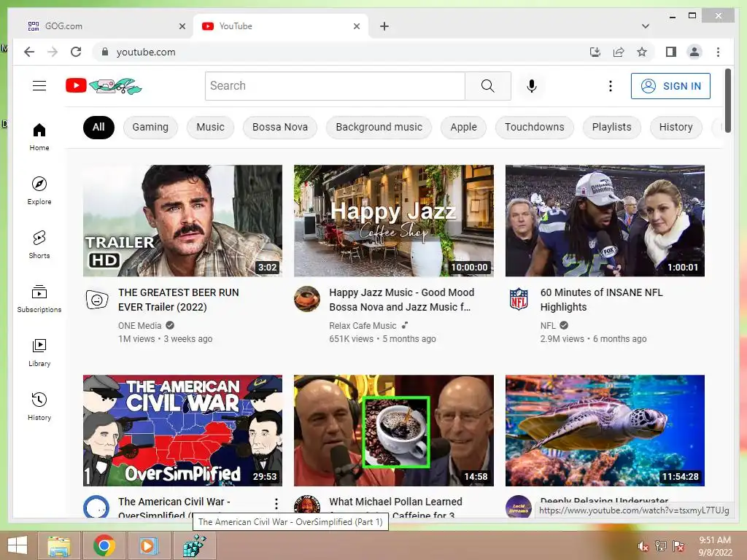Open History in sidebar
Viewport: 747px width, 560px height.
(39, 406)
